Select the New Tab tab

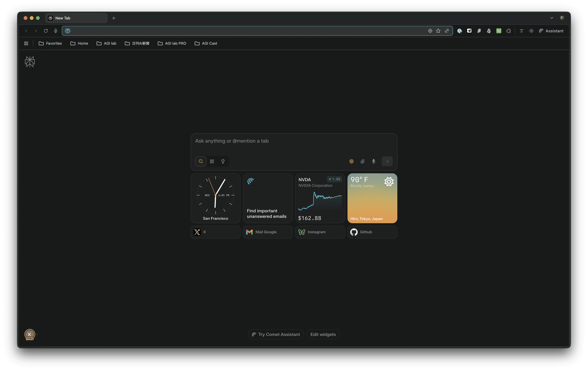76,18
